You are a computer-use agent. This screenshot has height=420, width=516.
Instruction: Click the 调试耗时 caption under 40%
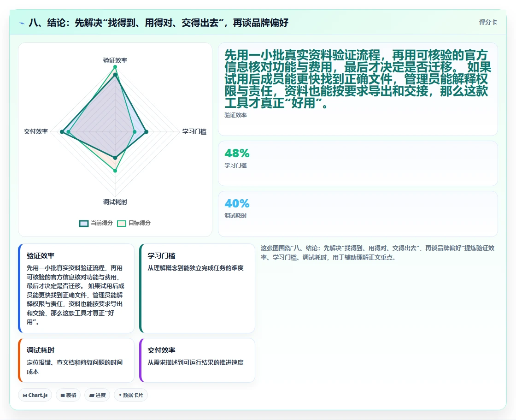click(235, 216)
